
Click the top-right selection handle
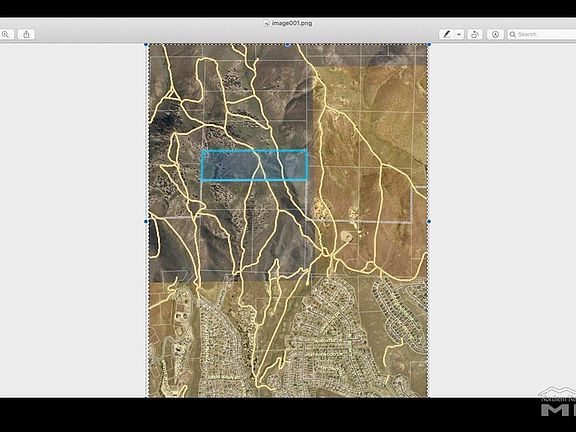click(x=429, y=44)
